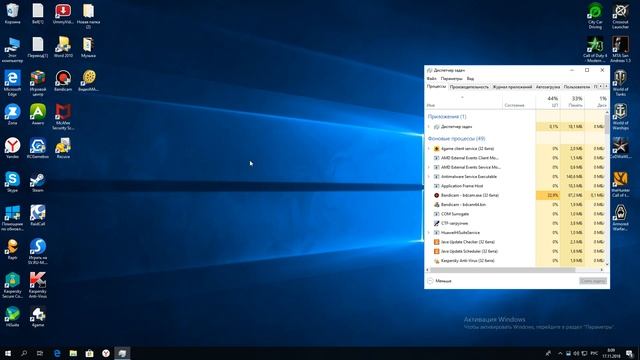The image size is (640, 360).
Task: Open the Recuva desktop shortcut
Action: click(x=63, y=148)
